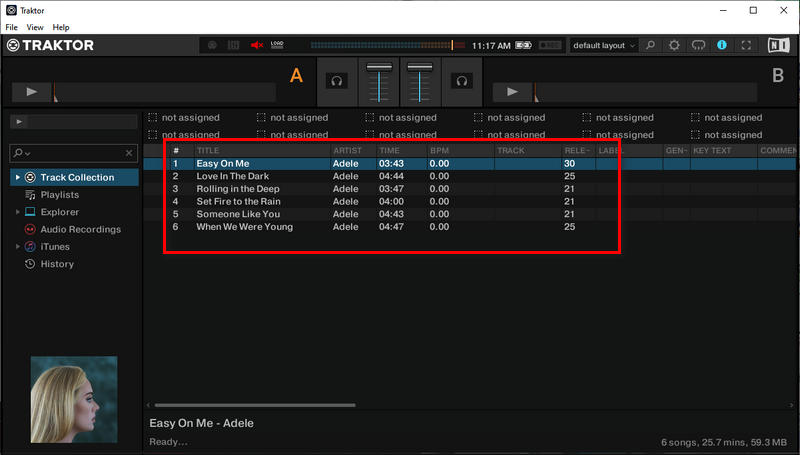Open the File menu

pyautogui.click(x=11, y=28)
